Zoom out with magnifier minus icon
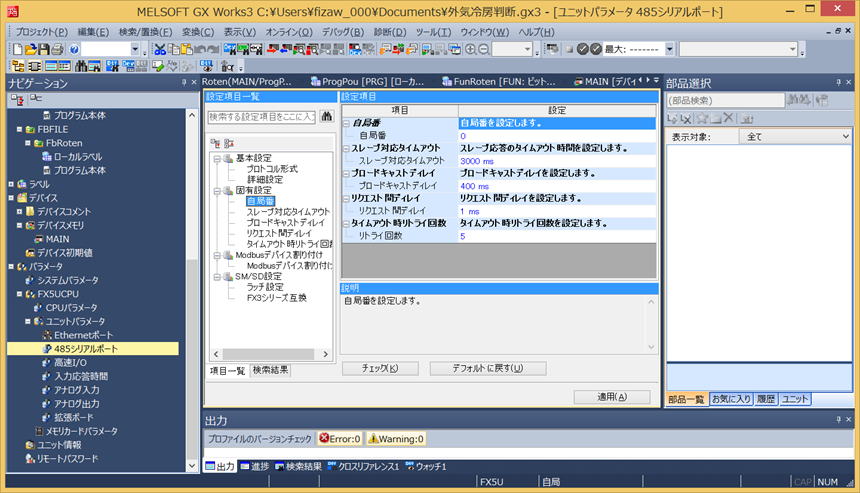 (x=483, y=49)
